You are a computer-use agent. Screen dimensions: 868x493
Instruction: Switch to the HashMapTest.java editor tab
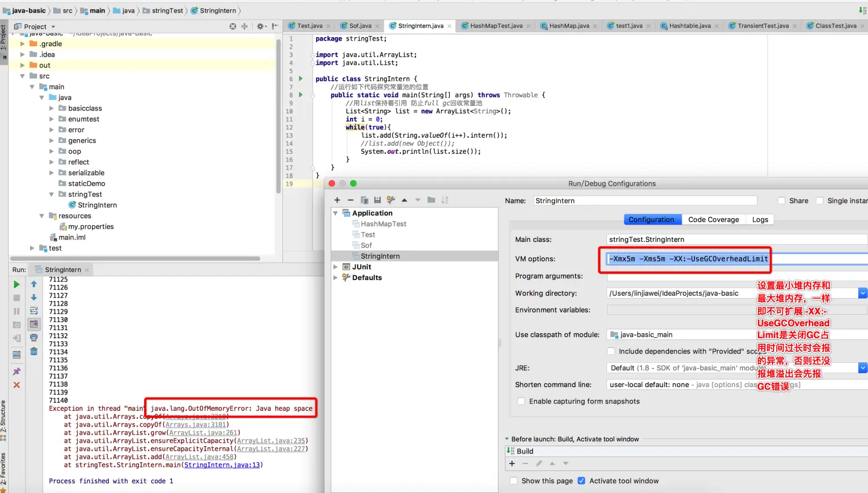pyautogui.click(x=495, y=26)
